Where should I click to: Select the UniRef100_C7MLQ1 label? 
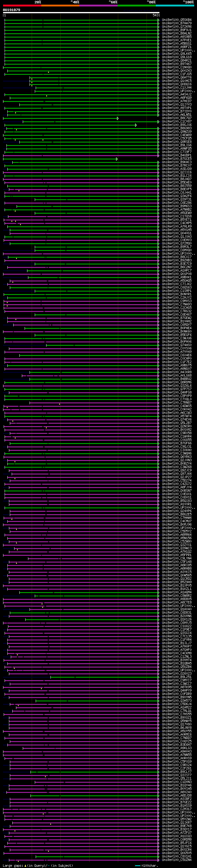coord(176,711)
